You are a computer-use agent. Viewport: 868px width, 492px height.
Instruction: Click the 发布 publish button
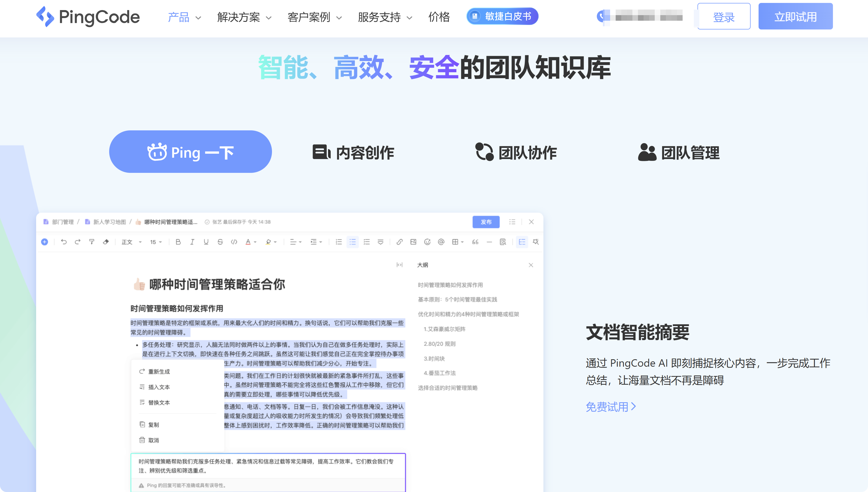coord(486,222)
